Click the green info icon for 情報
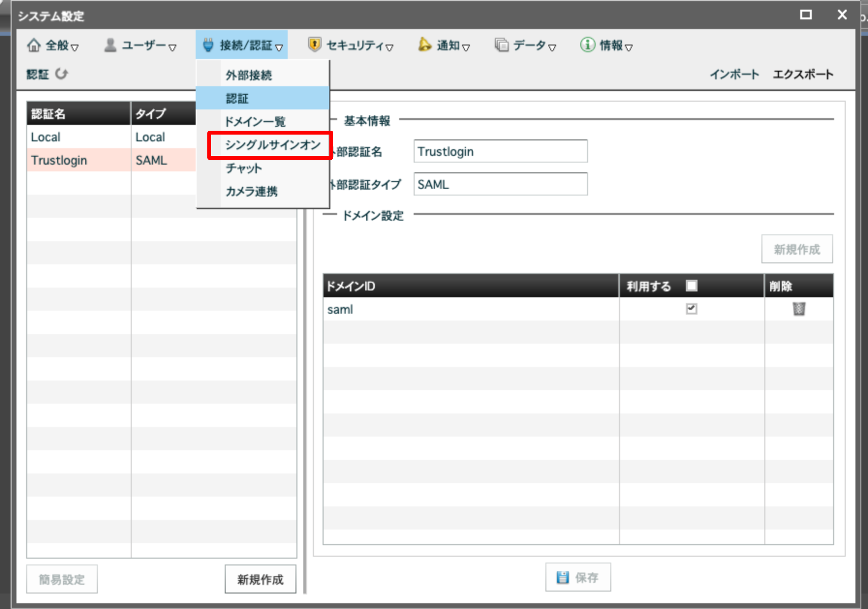This screenshot has height=609, width=868. pyautogui.click(x=587, y=45)
